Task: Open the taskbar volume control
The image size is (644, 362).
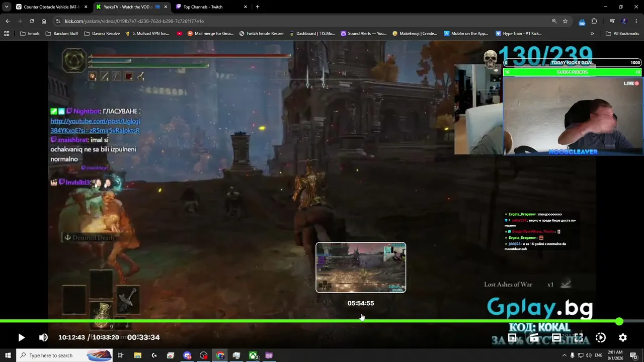Action: click(589, 355)
